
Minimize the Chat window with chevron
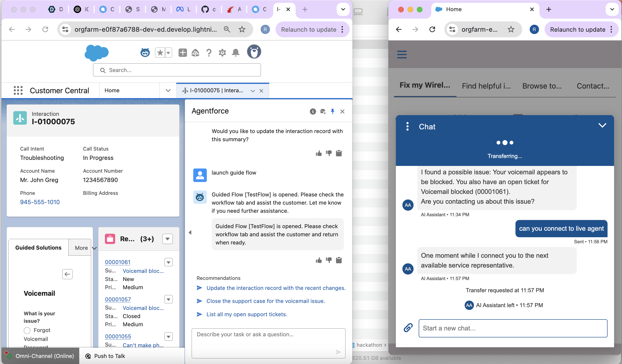[602, 125]
